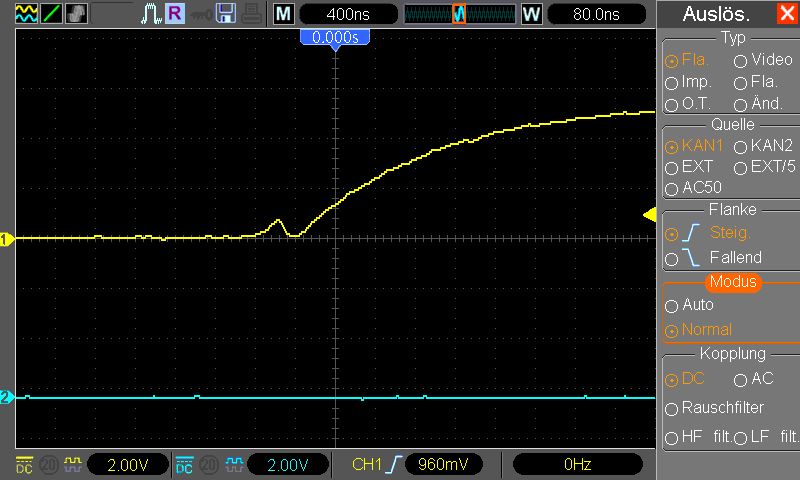Click the waveform memory position bar

point(460,14)
